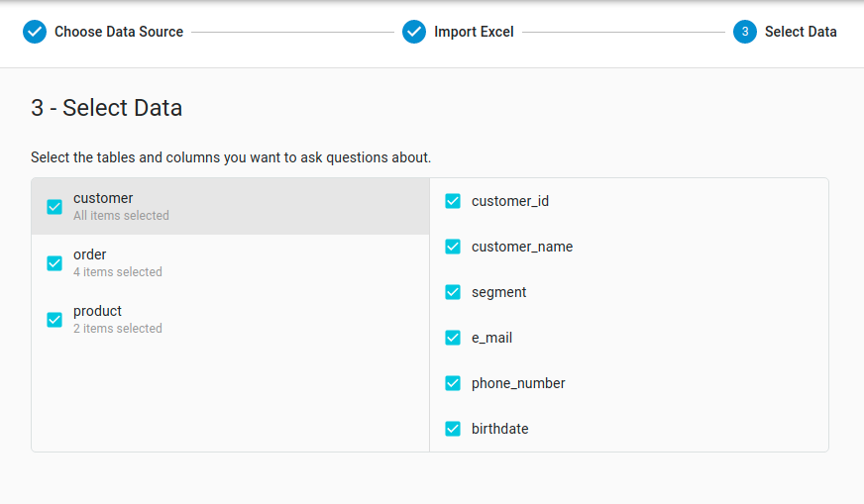
Task: Toggle the product table checkbox
Action: coord(54,320)
